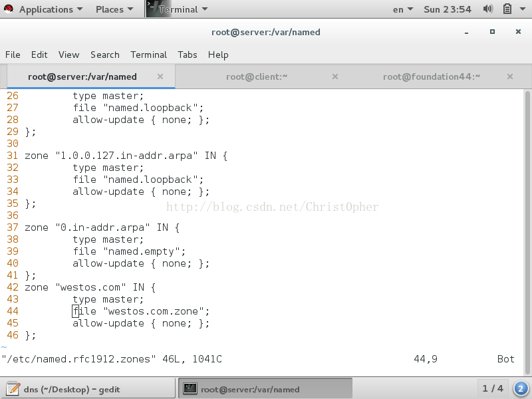The image size is (532, 399).
Task: Open the Places menu
Action: click(114, 9)
